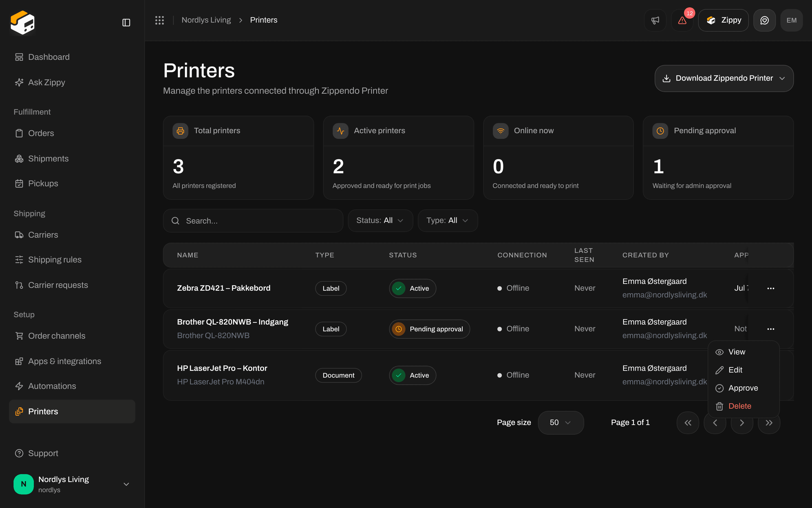Open the apps grid icon
The width and height of the screenshot is (812, 508).
[159, 20]
